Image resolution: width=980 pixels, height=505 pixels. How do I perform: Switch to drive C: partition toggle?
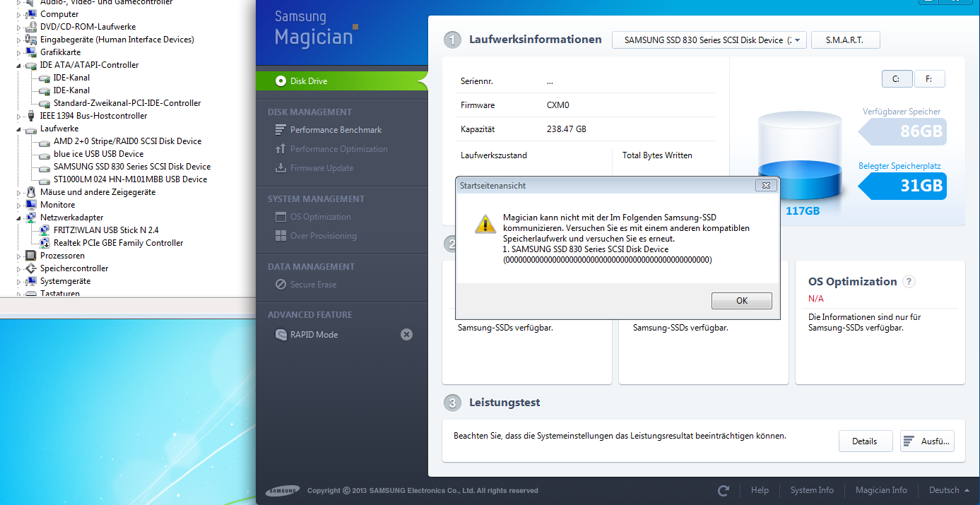point(897,79)
